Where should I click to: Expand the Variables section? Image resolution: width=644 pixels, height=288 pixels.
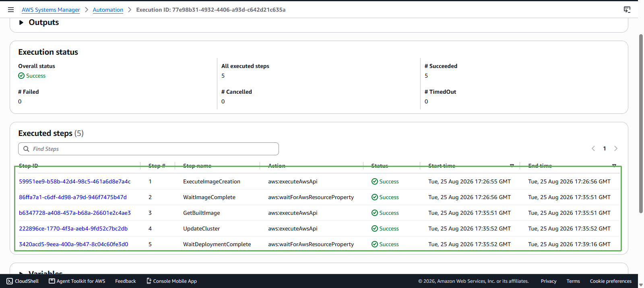pyautogui.click(x=21, y=274)
